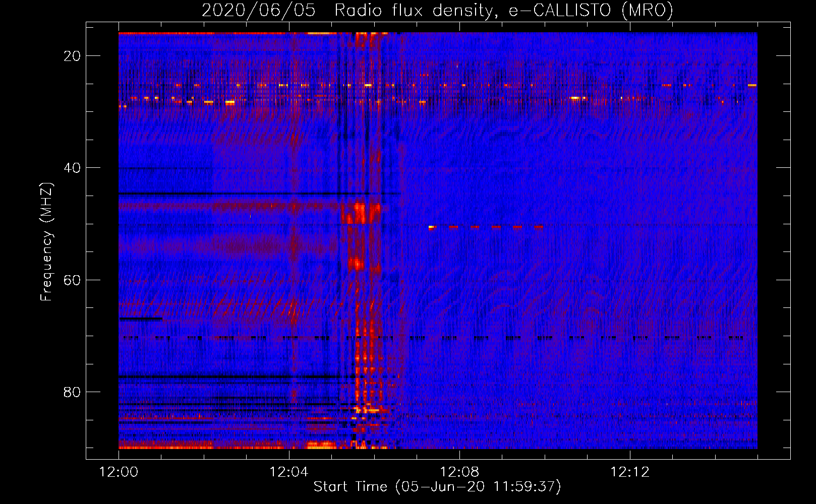
Task: Click the 'Frequency (MHZ)' axis label
Action: [x=46, y=242]
